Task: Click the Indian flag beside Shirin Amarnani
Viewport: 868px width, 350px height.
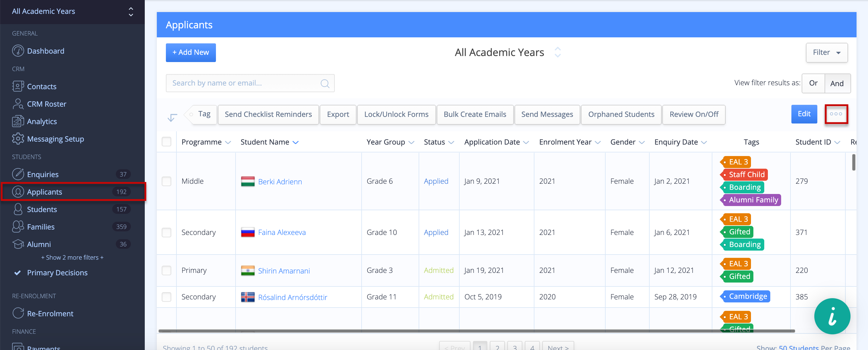Action: [x=248, y=270]
